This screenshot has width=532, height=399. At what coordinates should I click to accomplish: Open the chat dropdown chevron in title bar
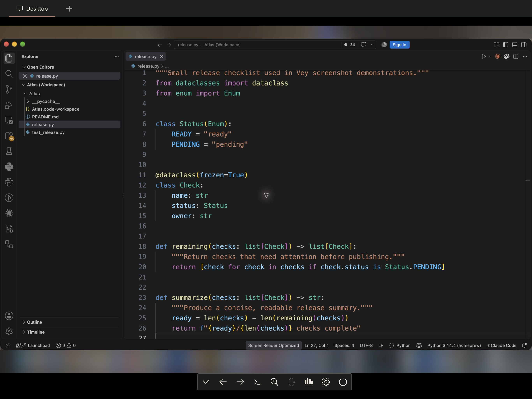[372, 45]
